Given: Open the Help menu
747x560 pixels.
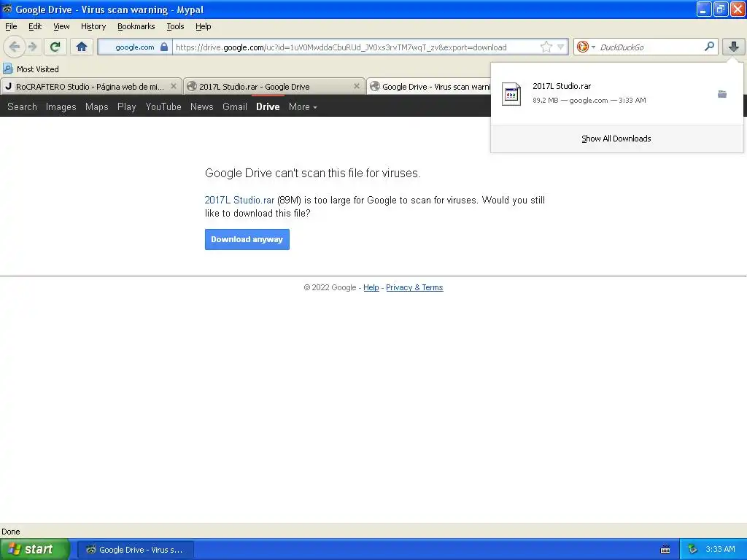Looking at the screenshot, I should click(x=203, y=26).
